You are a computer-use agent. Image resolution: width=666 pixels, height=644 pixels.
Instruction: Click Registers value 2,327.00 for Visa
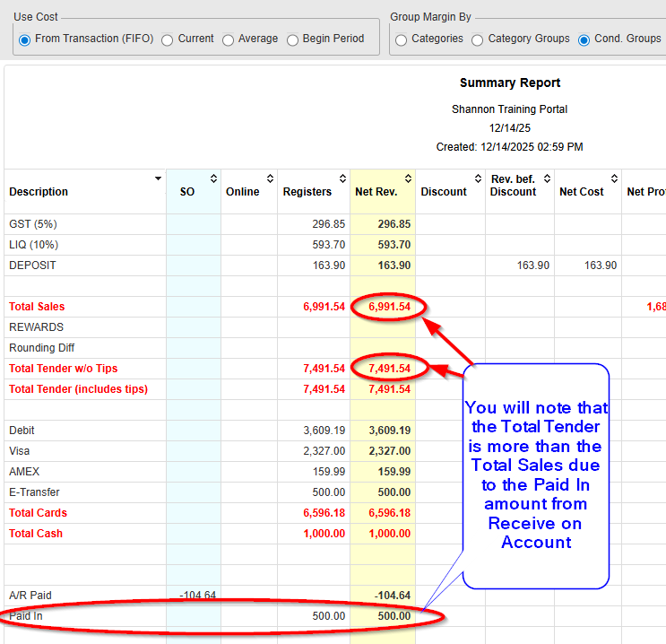tap(324, 451)
